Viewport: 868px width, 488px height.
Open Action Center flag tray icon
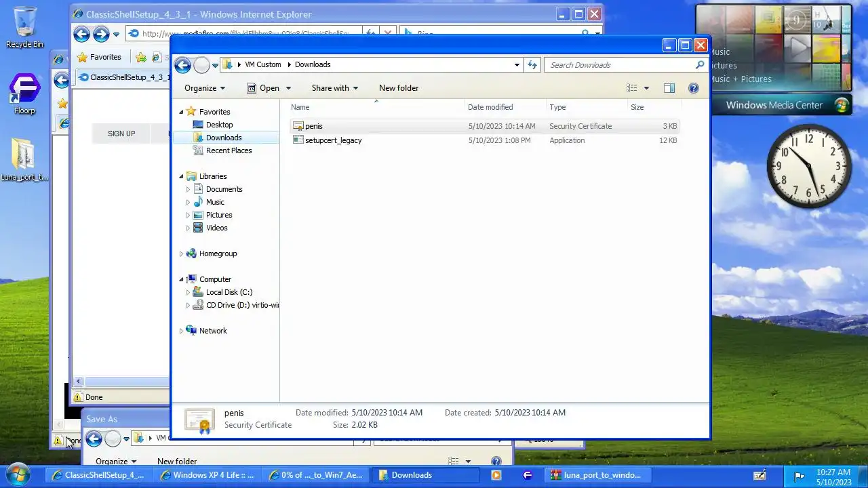(799, 476)
